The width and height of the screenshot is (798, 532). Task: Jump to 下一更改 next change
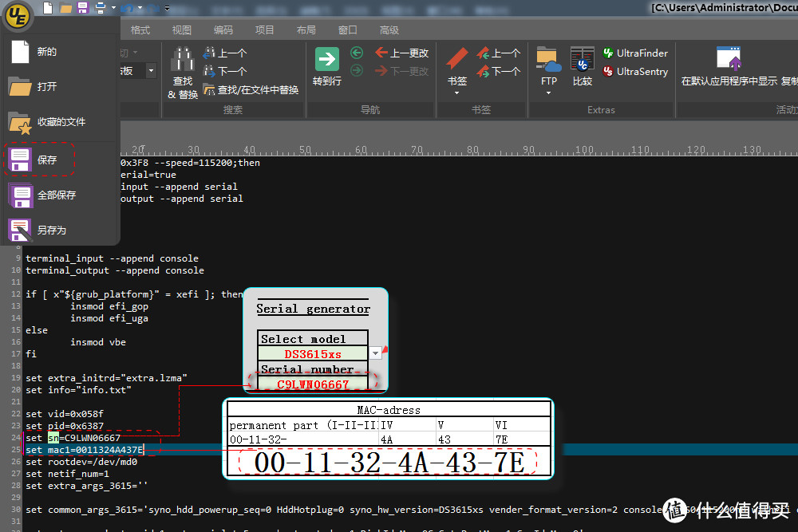click(402, 71)
